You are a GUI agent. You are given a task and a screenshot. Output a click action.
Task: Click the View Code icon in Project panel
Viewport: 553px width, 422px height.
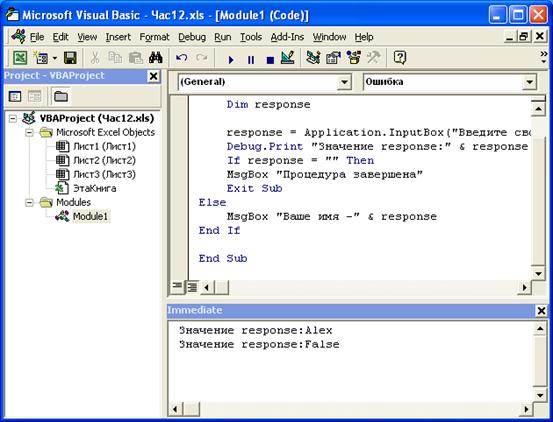(x=15, y=96)
